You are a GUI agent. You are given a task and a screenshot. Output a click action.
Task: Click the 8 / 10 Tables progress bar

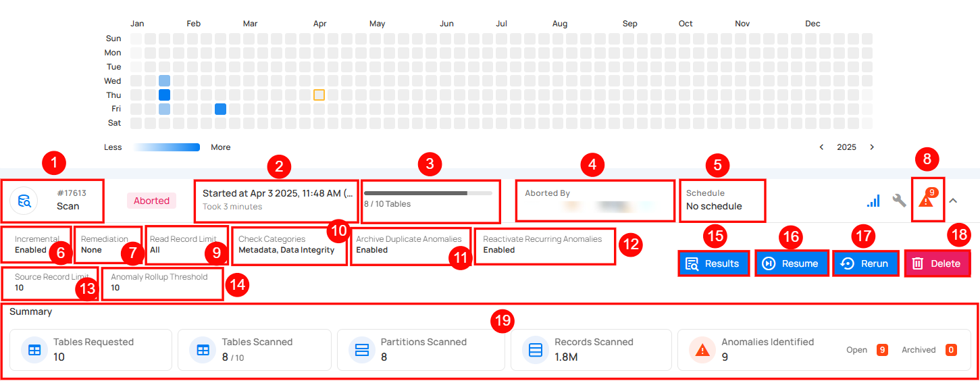[x=428, y=193]
